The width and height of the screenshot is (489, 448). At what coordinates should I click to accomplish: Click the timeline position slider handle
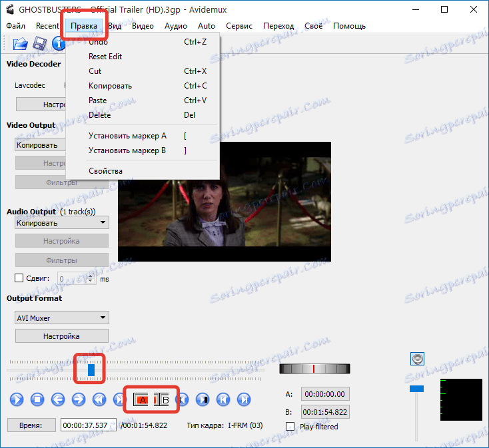click(91, 370)
